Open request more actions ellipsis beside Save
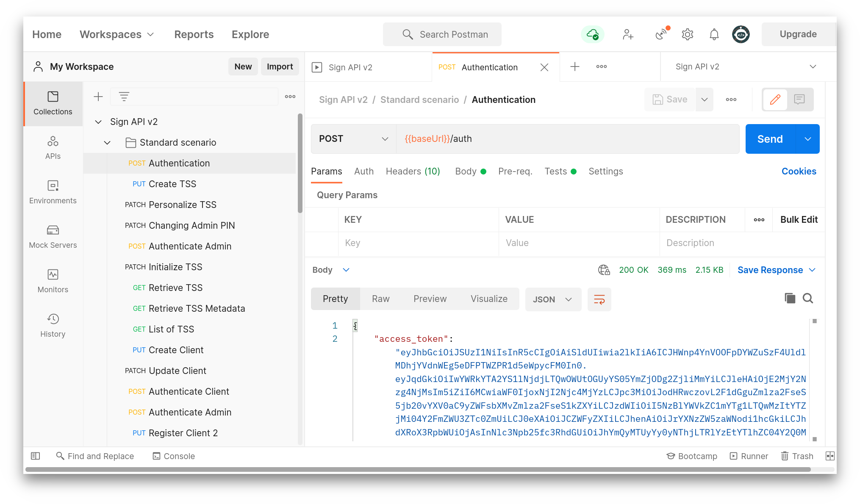860x504 pixels. [x=731, y=100]
